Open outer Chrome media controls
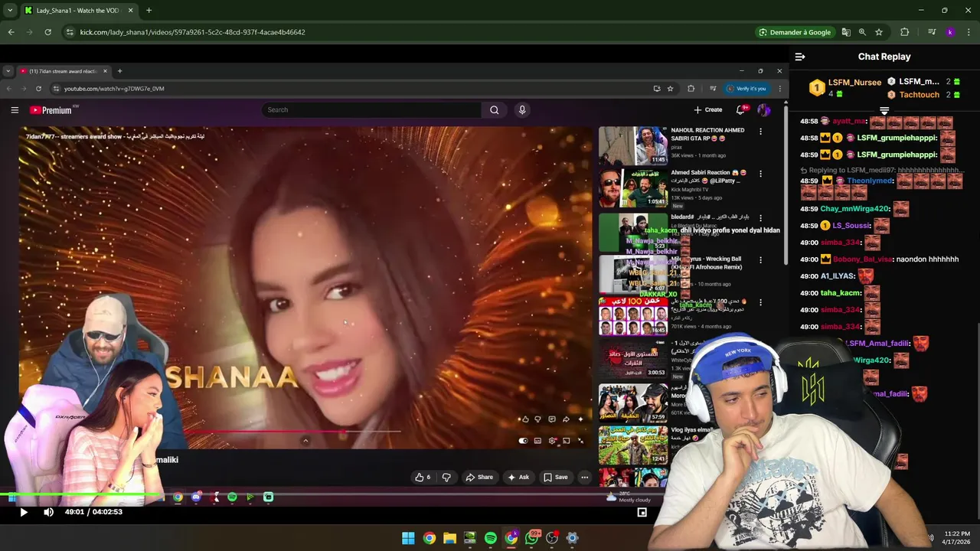This screenshot has height=551, width=980. pos(932,32)
